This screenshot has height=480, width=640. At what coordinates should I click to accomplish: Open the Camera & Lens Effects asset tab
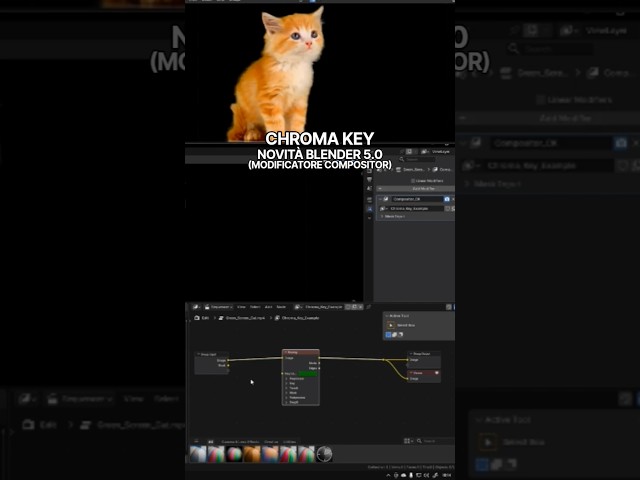(x=240, y=442)
